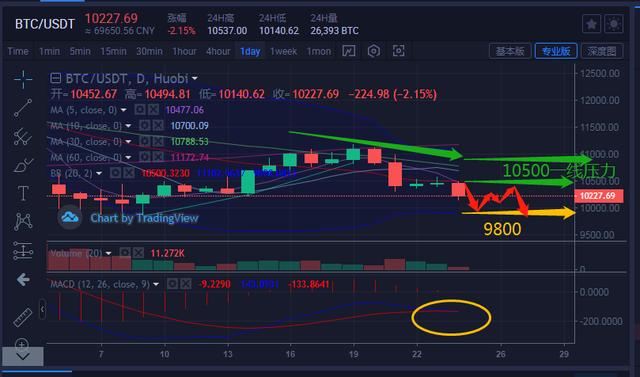Remove the MA (30, close, 0) indicator
The height and width of the screenshot is (377, 640).
(158, 142)
